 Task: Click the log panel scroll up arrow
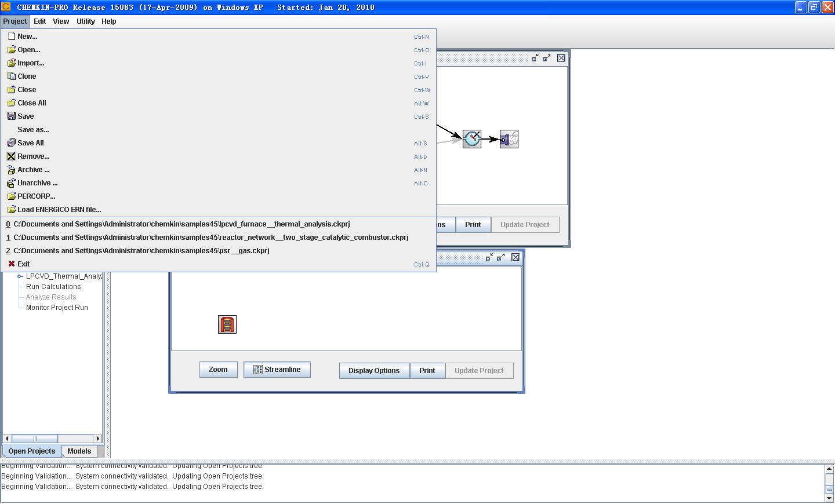coord(829,469)
